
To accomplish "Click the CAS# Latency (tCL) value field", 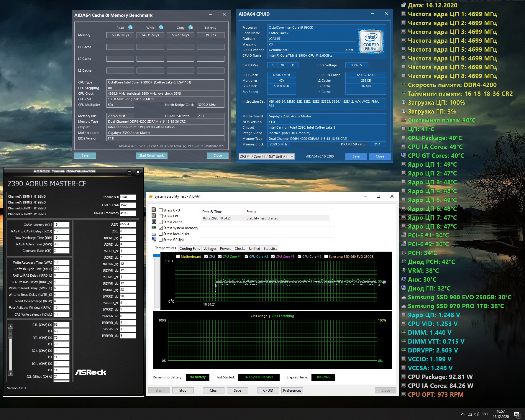I will point(61,225).
